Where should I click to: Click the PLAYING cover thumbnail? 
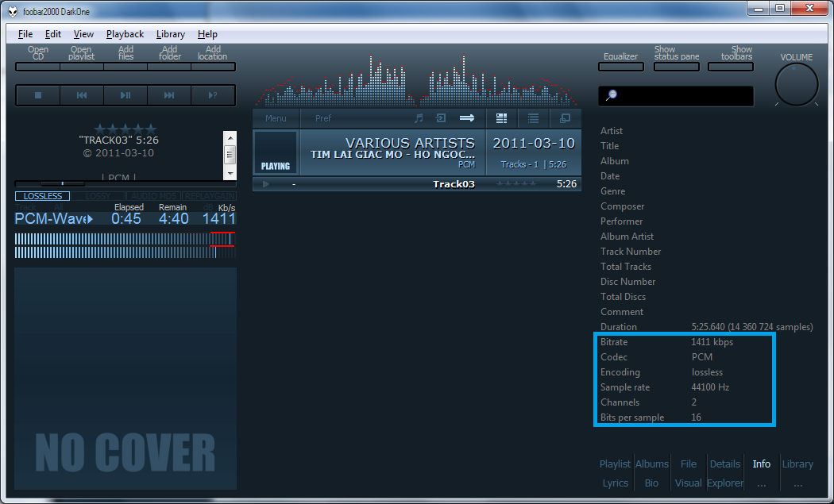[276, 152]
